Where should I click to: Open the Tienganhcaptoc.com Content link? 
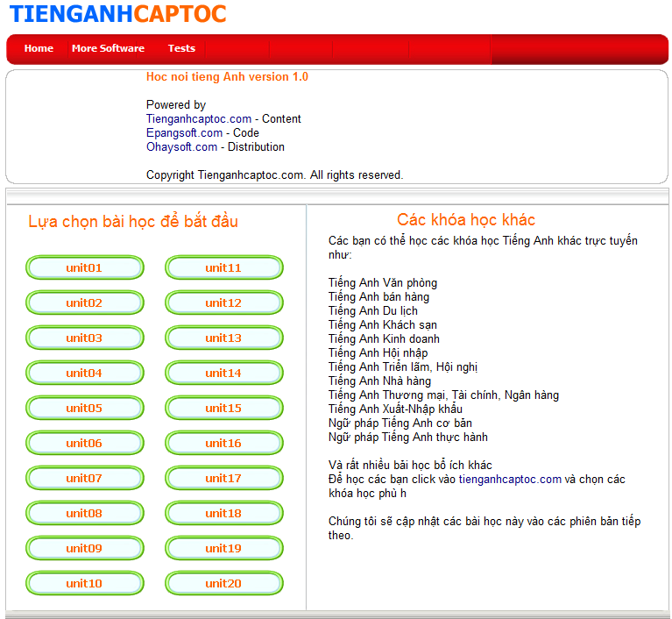199,119
